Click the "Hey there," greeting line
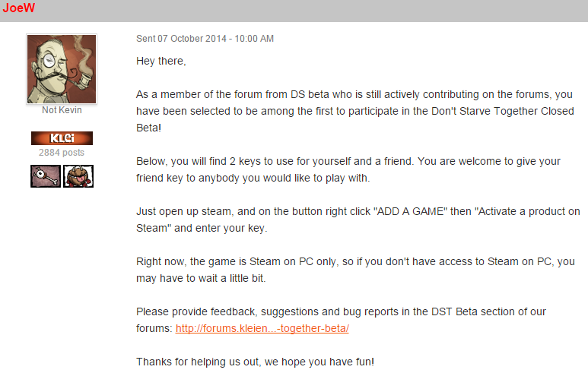The height and width of the screenshot is (373, 588). [x=161, y=61]
